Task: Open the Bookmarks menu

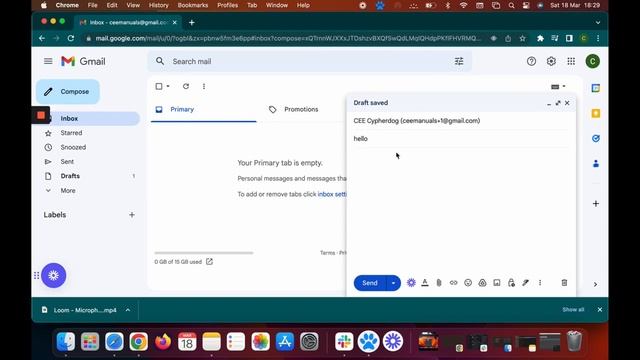Action: click(x=193, y=5)
